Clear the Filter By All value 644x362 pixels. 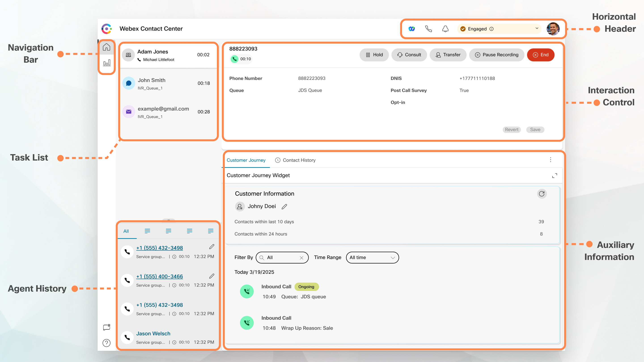tap(301, 258)
